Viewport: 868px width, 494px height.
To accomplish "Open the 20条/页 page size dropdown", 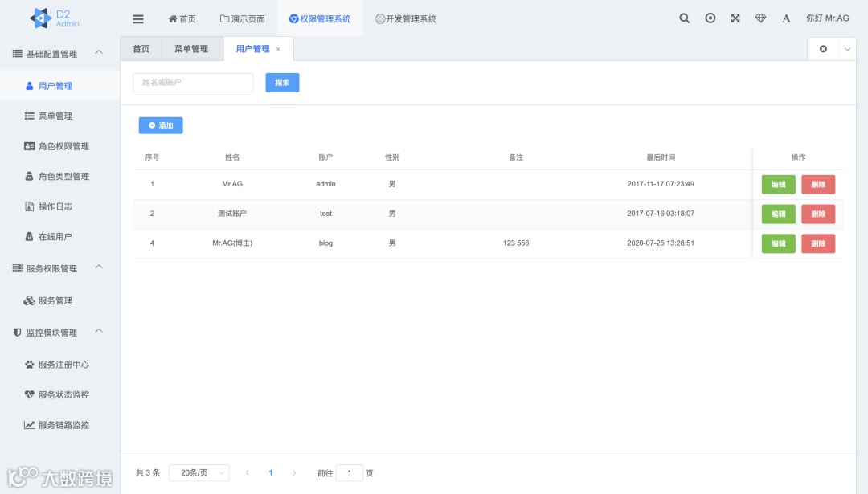I will tap(199, 472).
